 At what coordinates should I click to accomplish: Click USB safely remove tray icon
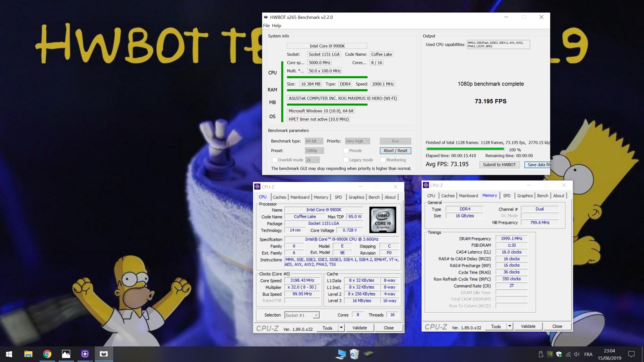tap(541, 354)
